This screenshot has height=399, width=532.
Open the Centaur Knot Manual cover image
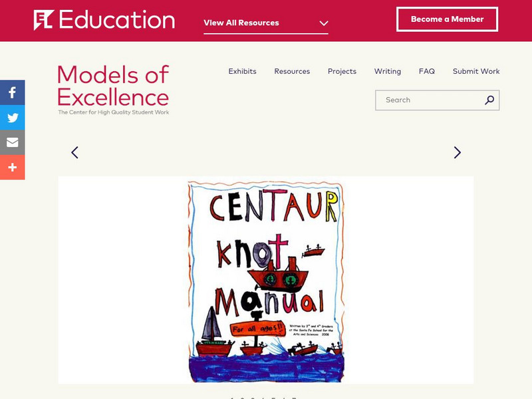266,281
